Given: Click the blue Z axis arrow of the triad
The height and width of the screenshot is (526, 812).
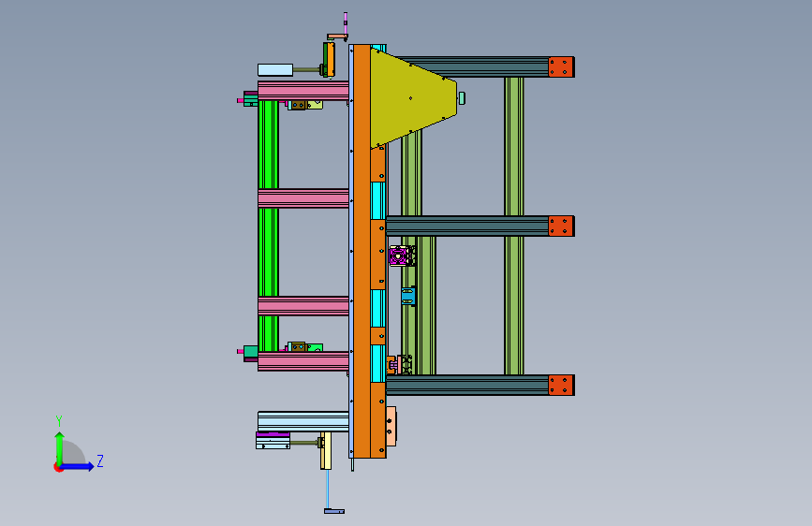Looking at the screenshot, I should 79,466.
